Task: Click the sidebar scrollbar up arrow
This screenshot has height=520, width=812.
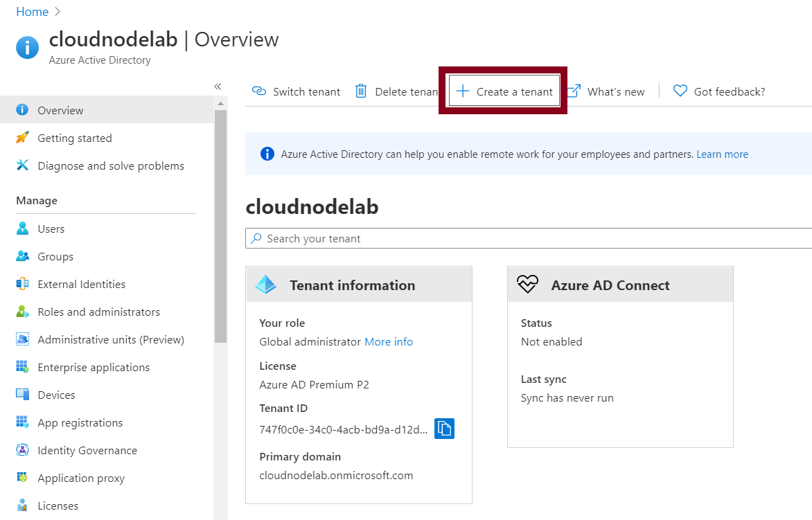Action: [x=220, y=103]
